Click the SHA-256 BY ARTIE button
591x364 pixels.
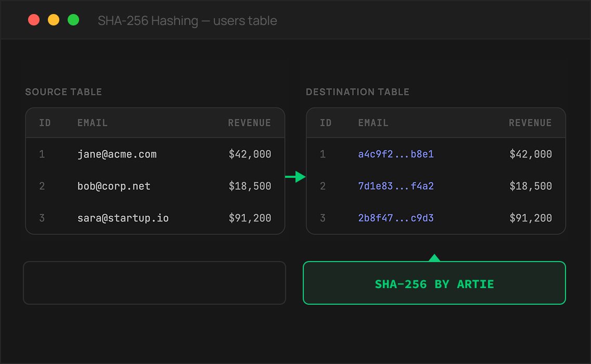(434, 283)
